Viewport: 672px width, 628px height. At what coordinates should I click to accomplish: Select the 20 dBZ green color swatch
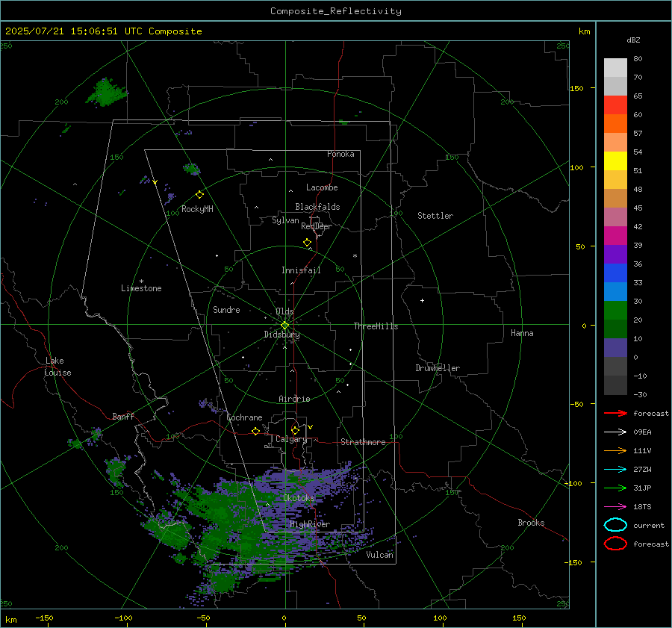click(x=615, y=311)
